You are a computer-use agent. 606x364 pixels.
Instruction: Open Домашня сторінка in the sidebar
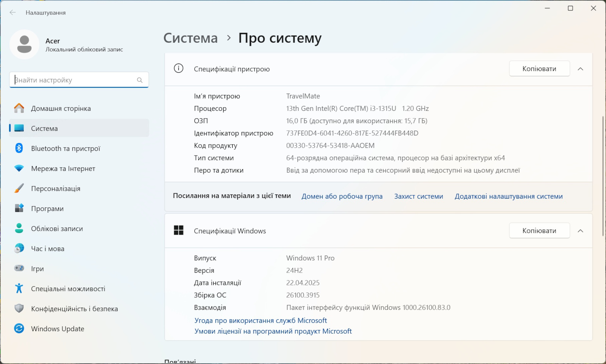(79, 108)
